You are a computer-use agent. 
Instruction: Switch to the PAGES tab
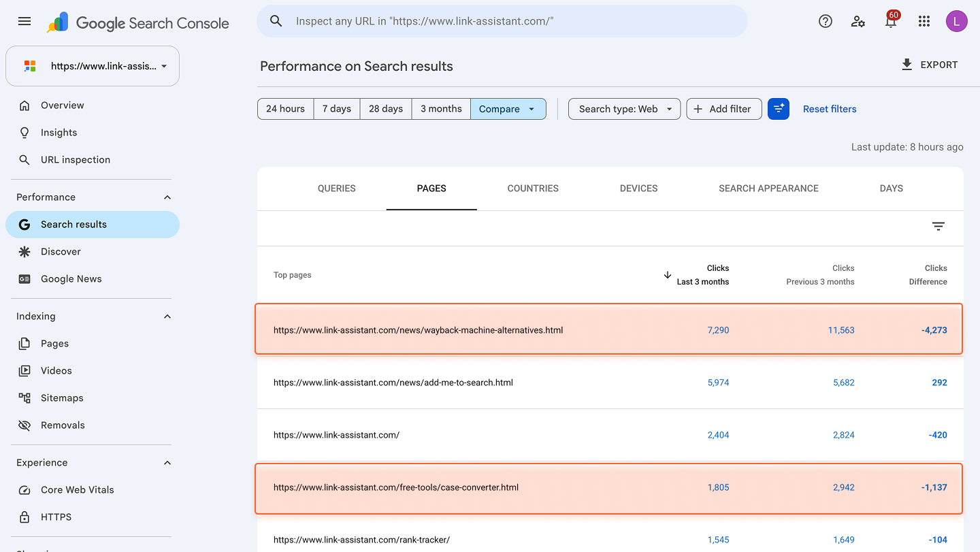point(431,189)
